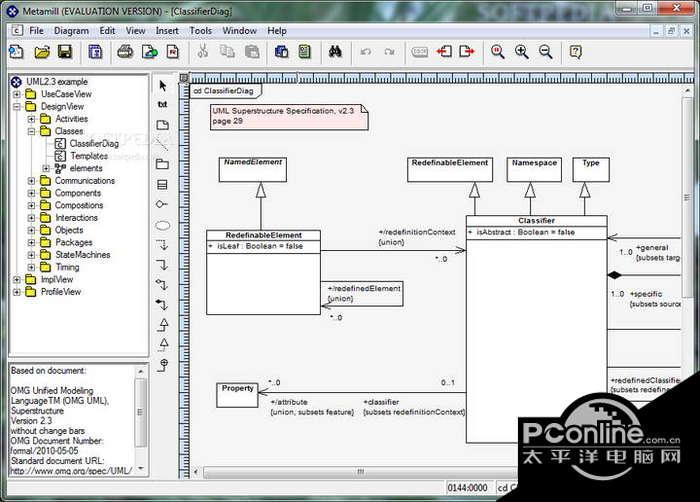Expand the ProfileView tree node
This screenshot has height=502, width=700.
[x=17, y=292]
